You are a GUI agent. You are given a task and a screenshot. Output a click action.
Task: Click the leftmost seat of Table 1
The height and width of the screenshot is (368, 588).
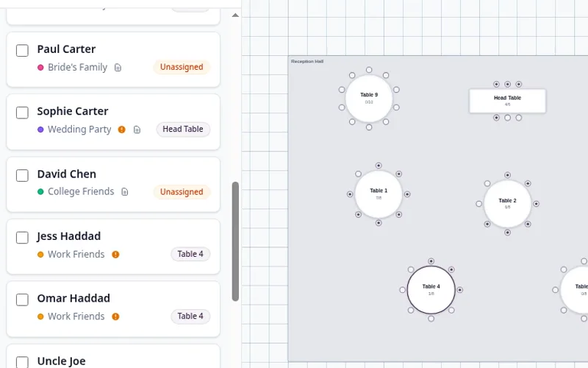click(x=350, y=194)
